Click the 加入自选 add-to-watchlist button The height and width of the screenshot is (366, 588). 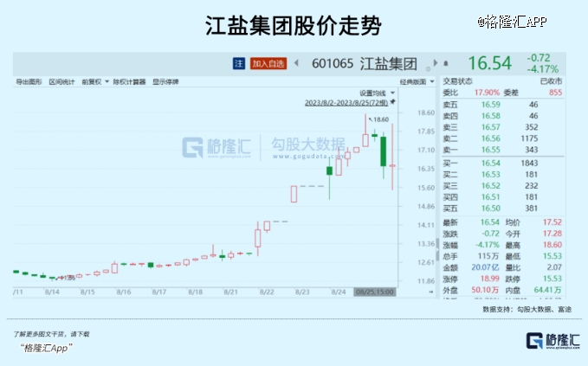268,63
